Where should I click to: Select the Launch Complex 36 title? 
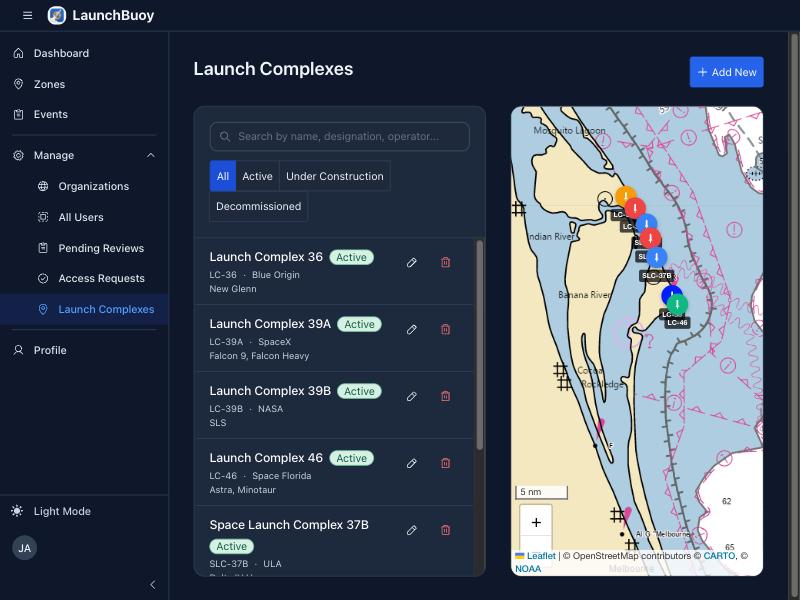[x=266, y=257]
